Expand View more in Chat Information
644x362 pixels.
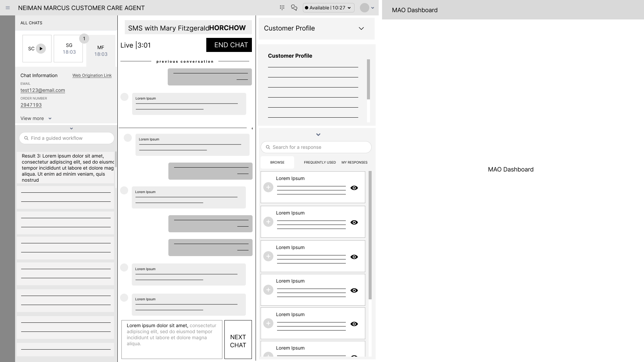pos(36,118)
